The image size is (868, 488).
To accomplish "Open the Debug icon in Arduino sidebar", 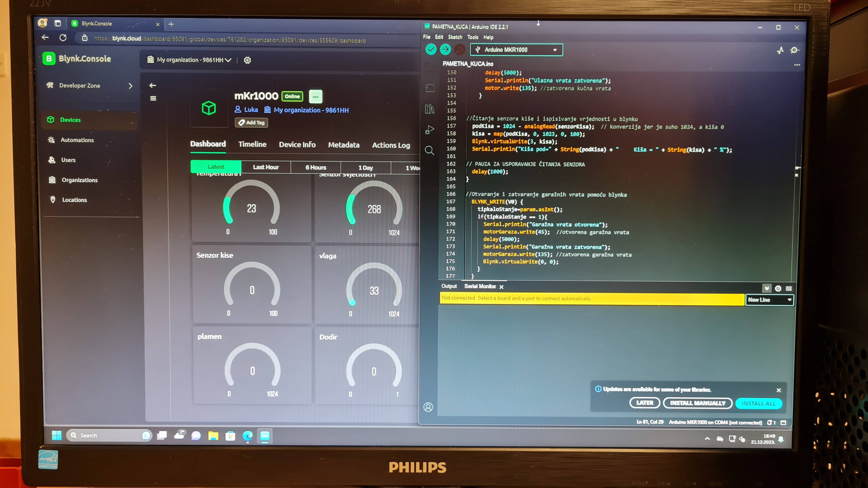I will pyautogui.click(x=429, y=130).
